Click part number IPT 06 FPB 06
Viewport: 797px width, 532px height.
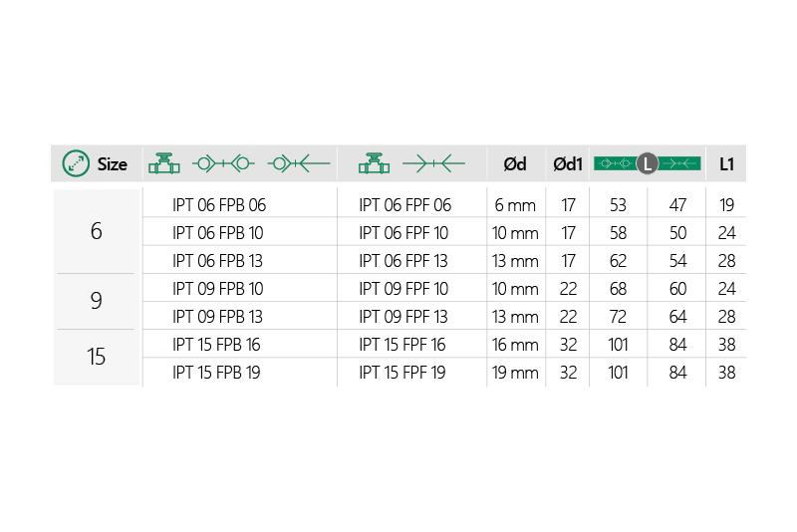(x=219, y=205)
